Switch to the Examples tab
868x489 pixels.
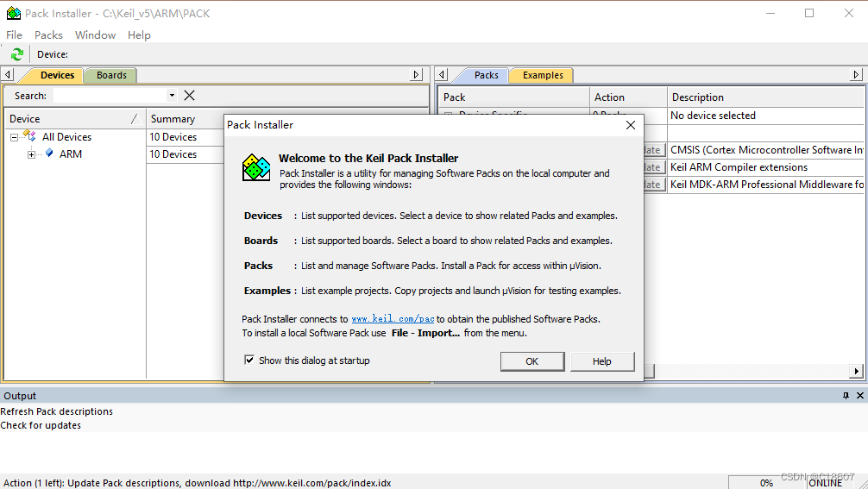tap(543, 75)
